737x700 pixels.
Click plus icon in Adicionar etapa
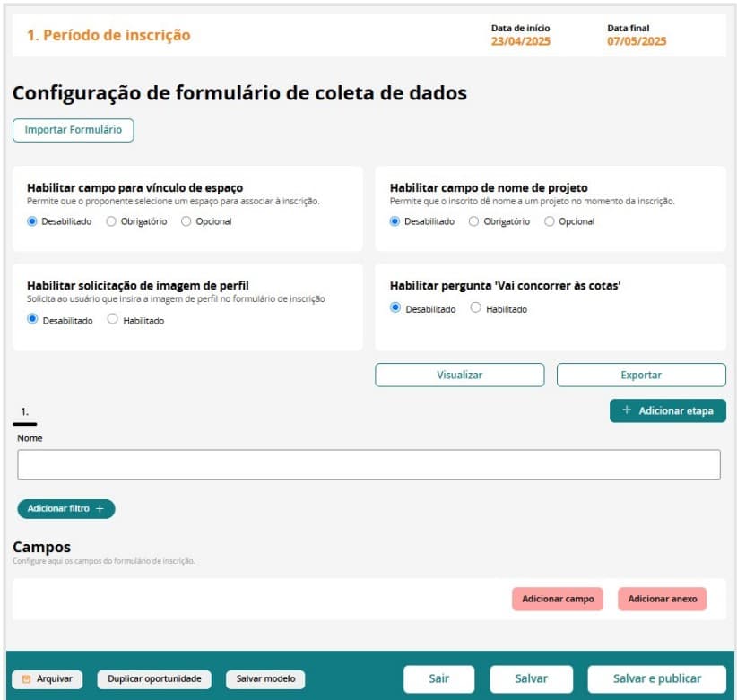click(x=627, y=410)
